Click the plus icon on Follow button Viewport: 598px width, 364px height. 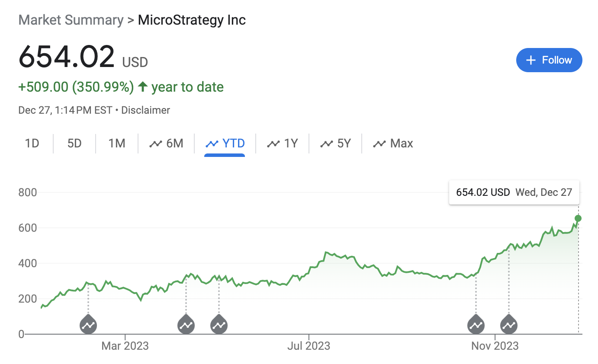coord(530,60)
